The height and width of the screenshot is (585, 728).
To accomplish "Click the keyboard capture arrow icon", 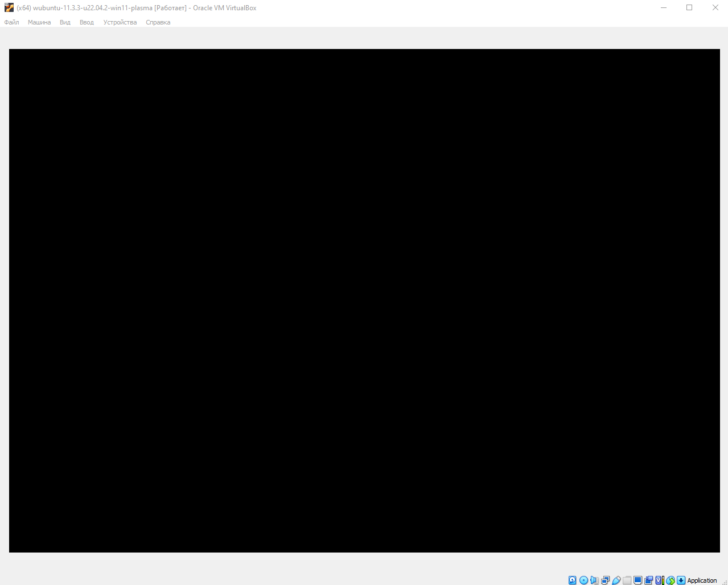I will 681,580.
